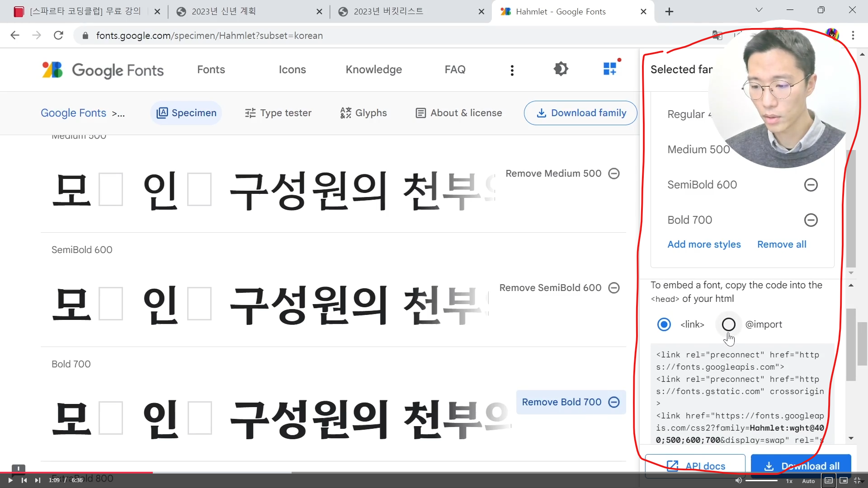Remove Bold 700 highlighted button
The height and width of the screenshot is (488, 868).
(x=571, y=402)
